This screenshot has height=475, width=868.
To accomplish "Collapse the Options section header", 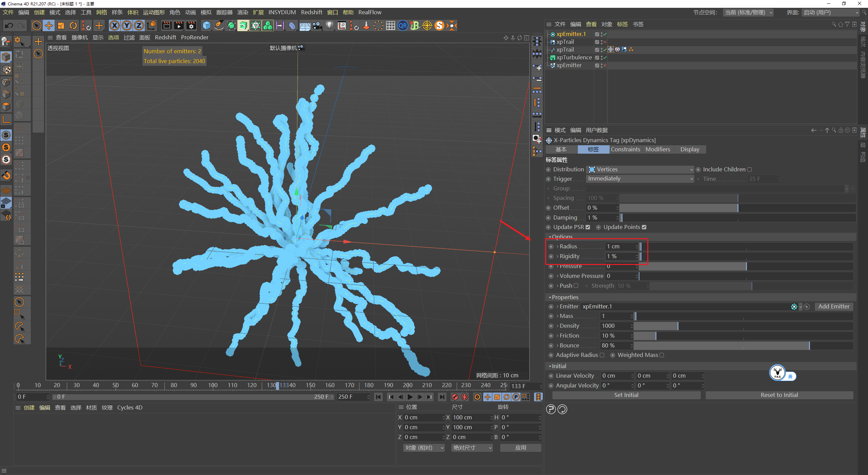I will coord(550,237).
